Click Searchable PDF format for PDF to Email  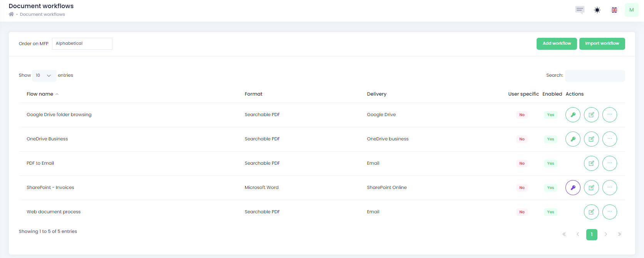[x=262, y=163]
